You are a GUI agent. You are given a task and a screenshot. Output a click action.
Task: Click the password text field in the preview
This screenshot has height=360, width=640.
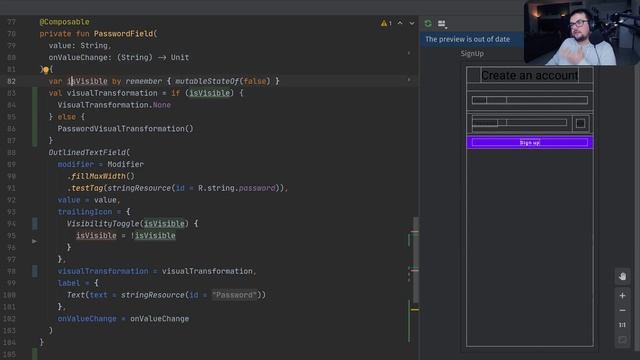[520, 122]
